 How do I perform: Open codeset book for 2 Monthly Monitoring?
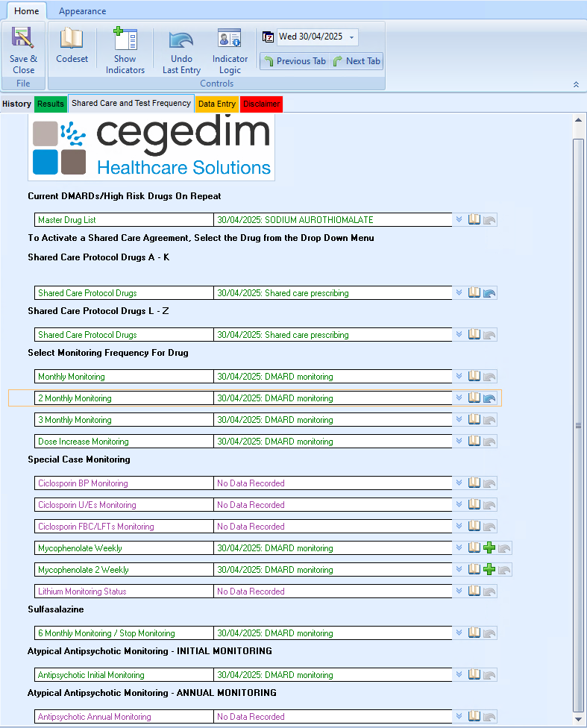474,398
